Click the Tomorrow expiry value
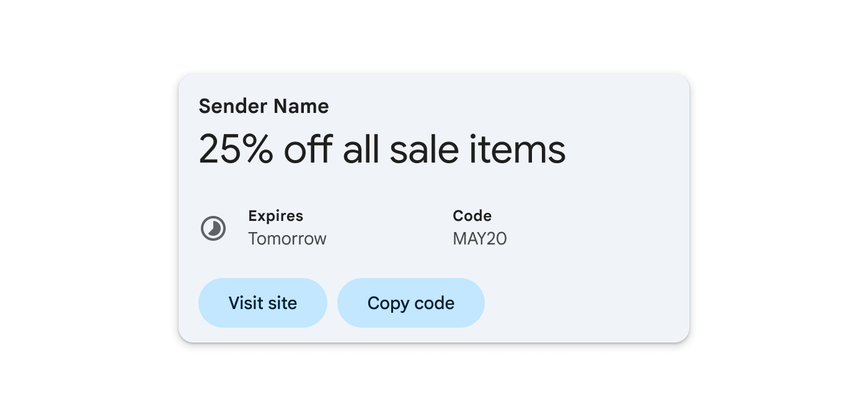The height and width of the screenshot is (417, 868). coord(287,238)
